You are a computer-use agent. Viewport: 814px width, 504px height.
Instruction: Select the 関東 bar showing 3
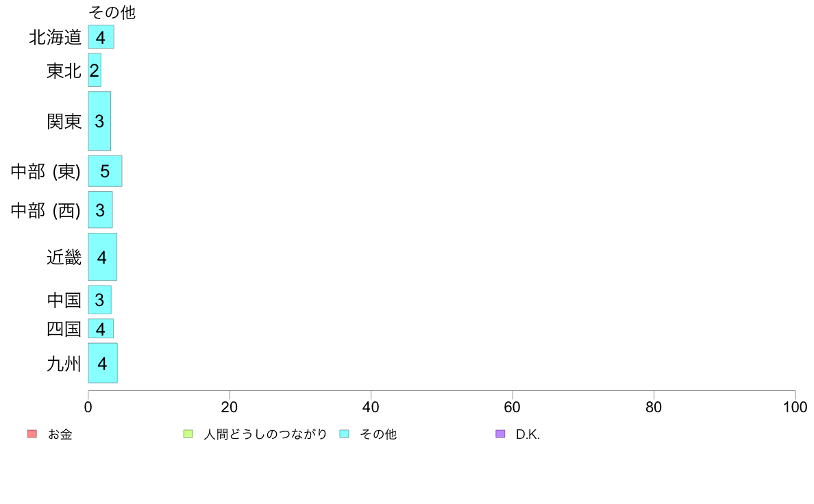pos(99,121)
